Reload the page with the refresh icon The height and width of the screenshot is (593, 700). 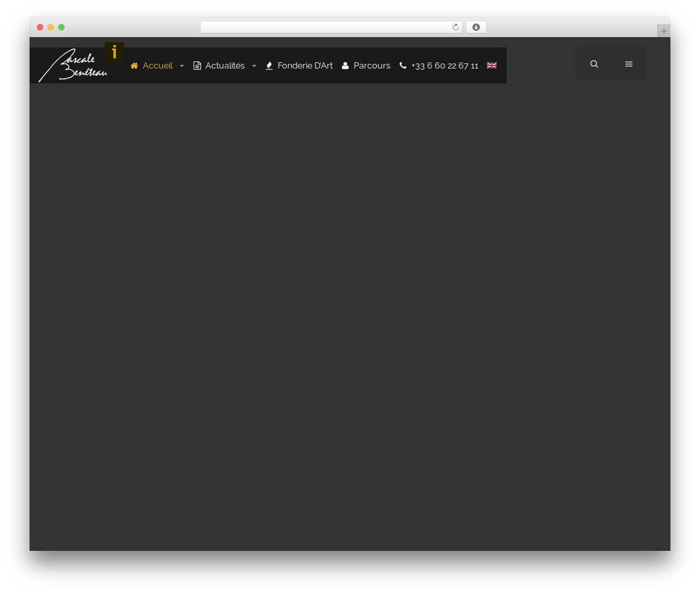coord(455,27)
